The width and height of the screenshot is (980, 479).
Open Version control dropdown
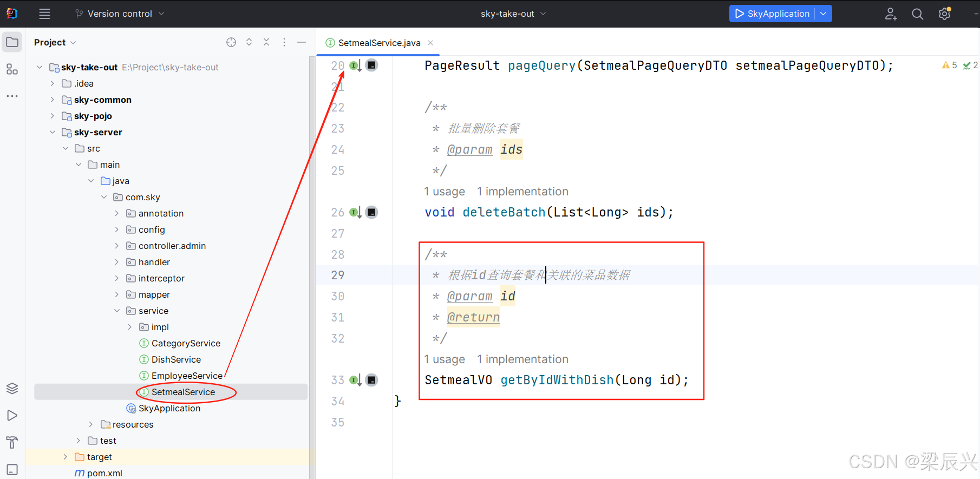[120, 14]
